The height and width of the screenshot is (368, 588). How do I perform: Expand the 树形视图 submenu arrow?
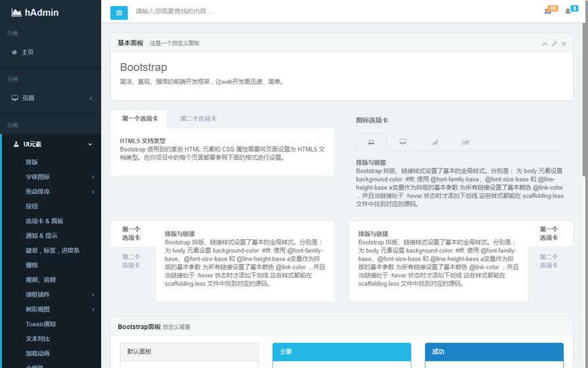coord(93,310)
